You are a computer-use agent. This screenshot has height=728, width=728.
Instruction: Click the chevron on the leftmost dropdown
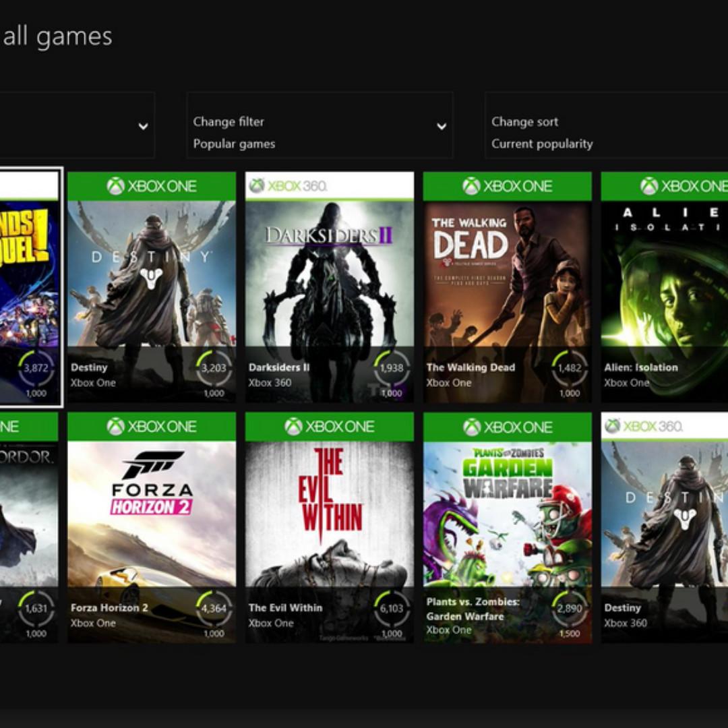coord(144,126)
